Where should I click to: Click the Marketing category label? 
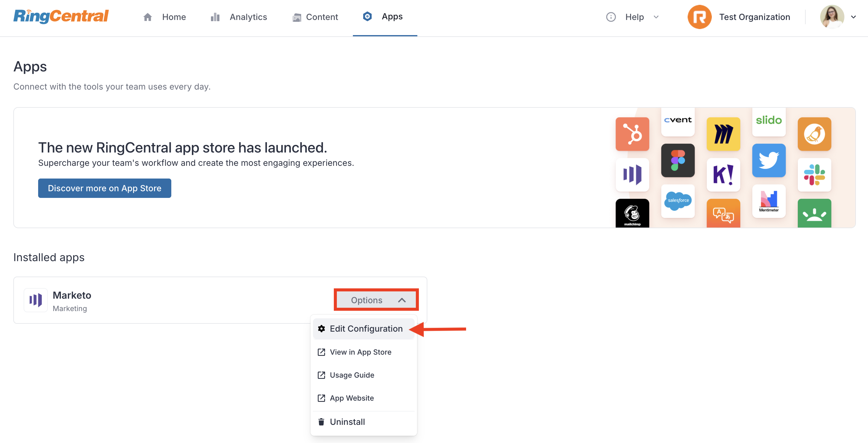tap(70, 309)
